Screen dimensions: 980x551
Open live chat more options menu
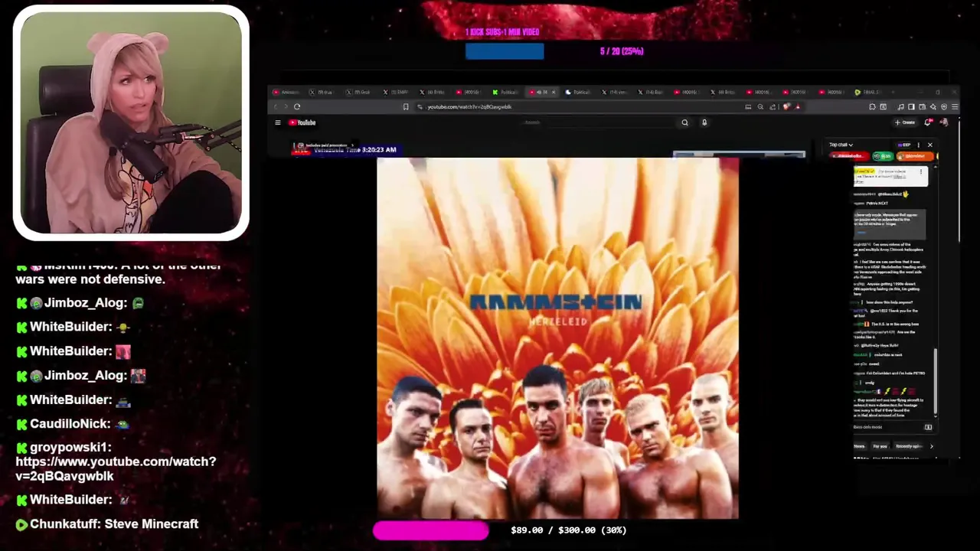(x=918, y=145)
